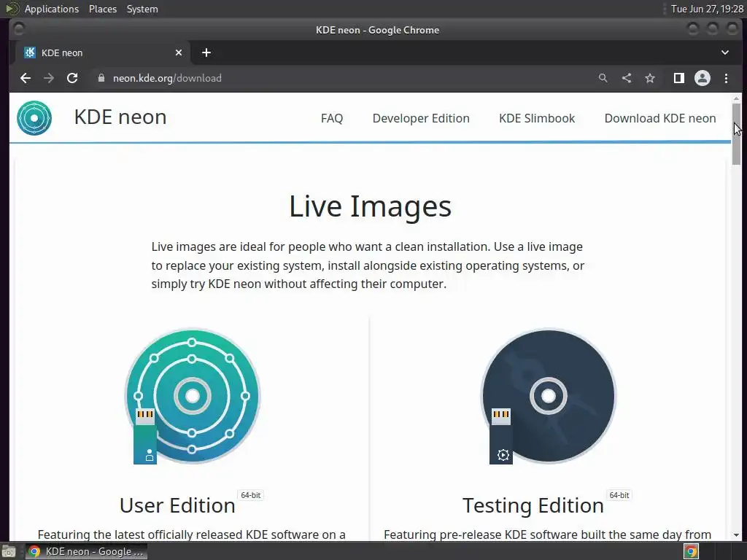Click the vertical scrollbar thumb
The image size is (747, 560).
(737, 134)
